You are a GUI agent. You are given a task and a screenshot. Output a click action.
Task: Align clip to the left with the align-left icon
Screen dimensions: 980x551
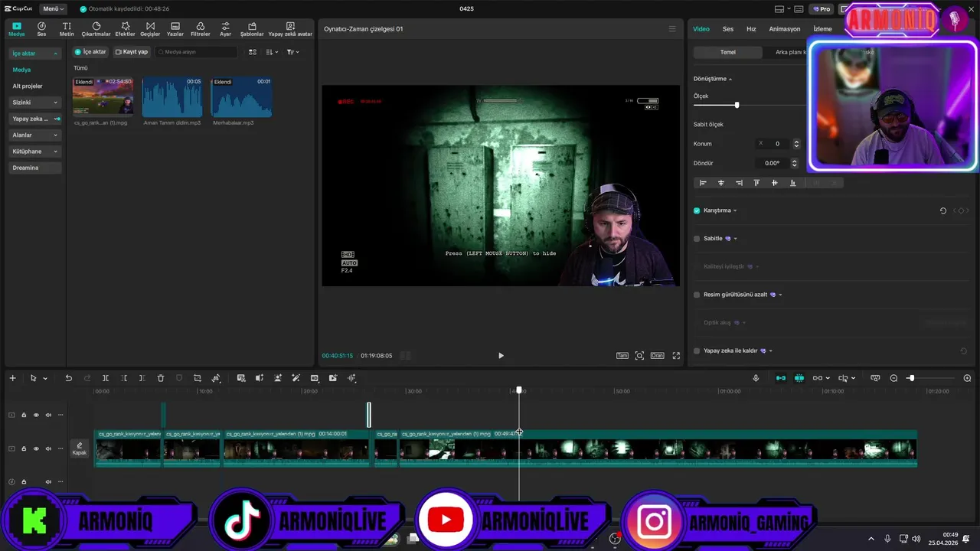pyautogui.click(x=703, y=183)
